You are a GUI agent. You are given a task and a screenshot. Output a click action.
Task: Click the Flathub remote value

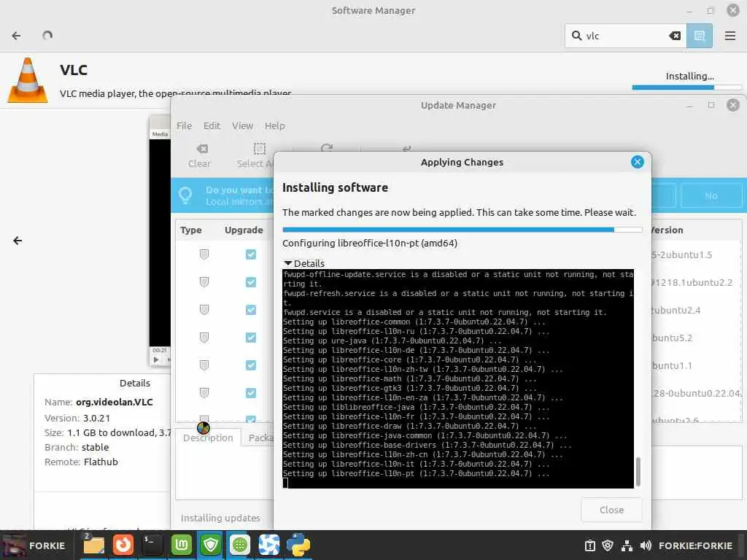(x=101, y=462)
